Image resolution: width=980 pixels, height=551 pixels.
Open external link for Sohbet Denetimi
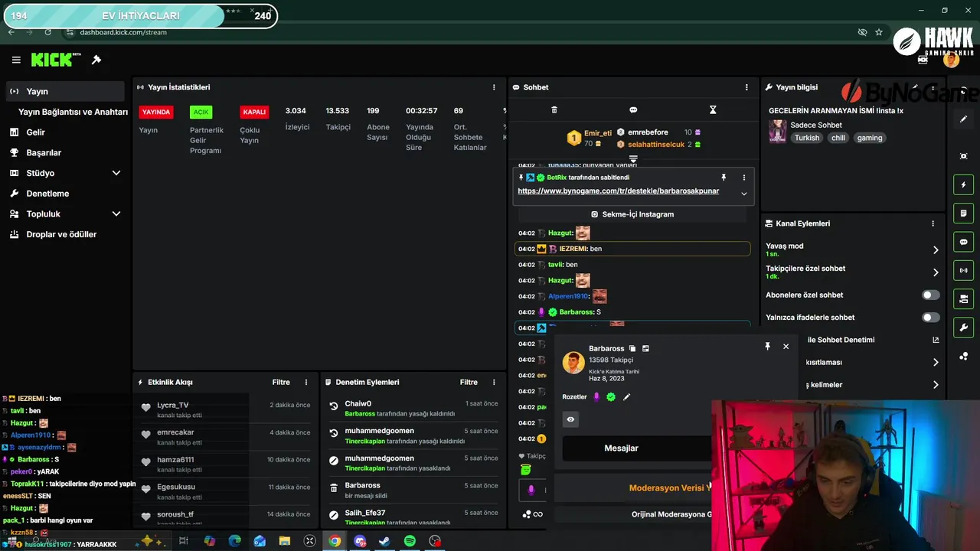click(x=936, y=340)
